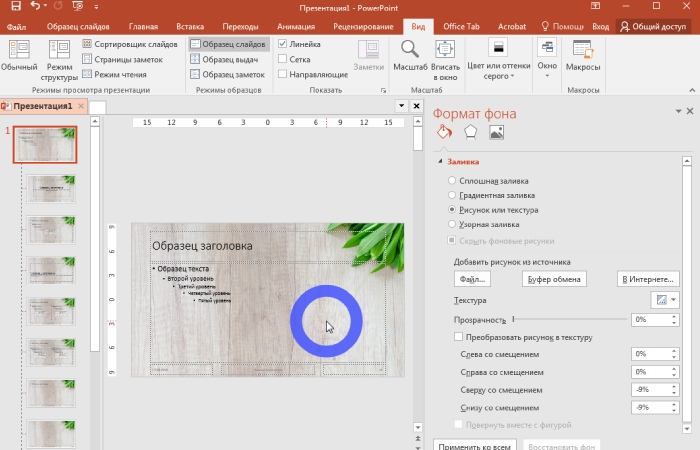The image size is (700, 450).
Task: Open the Показать group dialog launcher
Action: point(383,90)
